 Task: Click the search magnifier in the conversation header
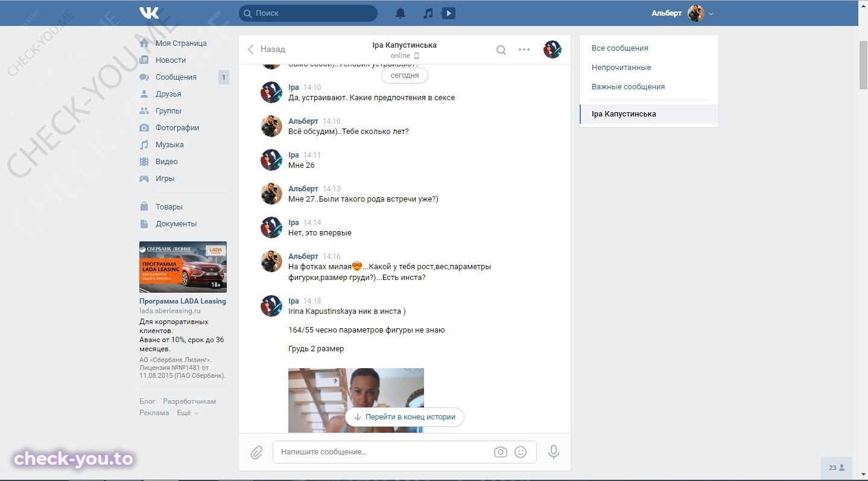501,50
